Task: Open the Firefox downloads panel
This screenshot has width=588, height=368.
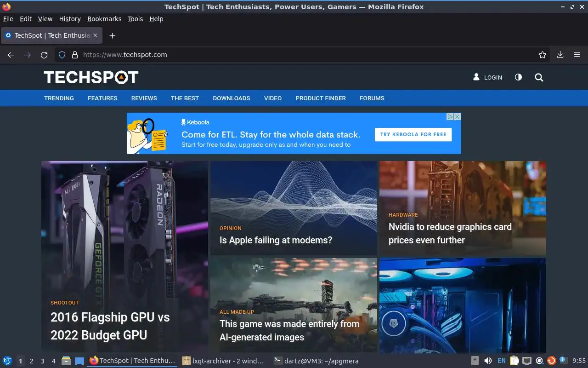Action: [560, 55]
